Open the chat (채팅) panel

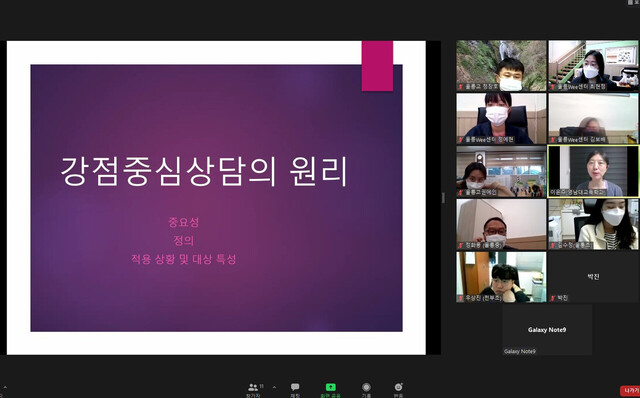coord(295,389)
